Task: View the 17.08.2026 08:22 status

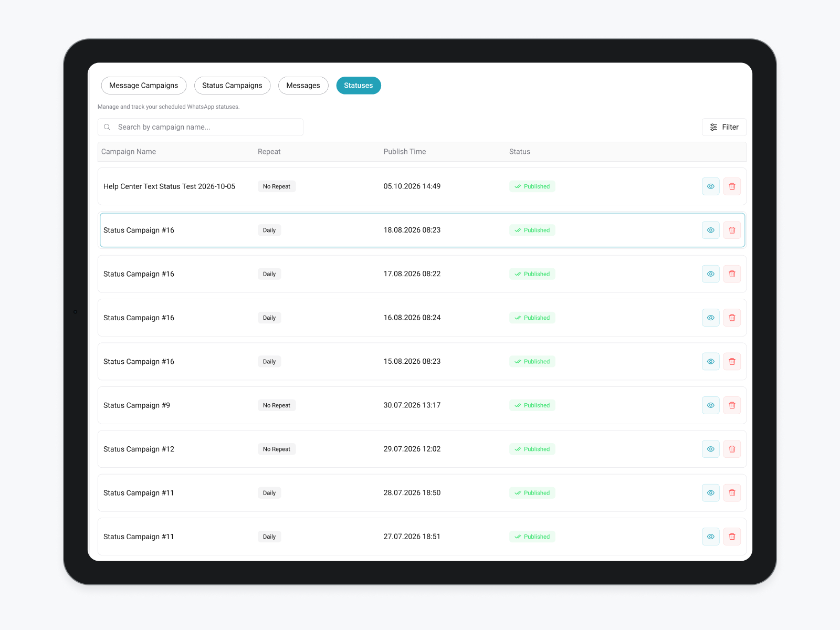Action: pyautogui.click(x=710, y=274)
